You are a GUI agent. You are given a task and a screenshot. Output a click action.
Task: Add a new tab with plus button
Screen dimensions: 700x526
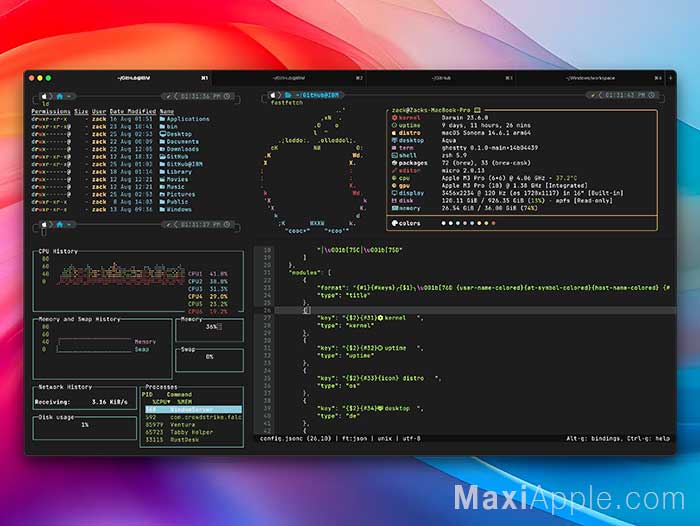coord(670,78)
